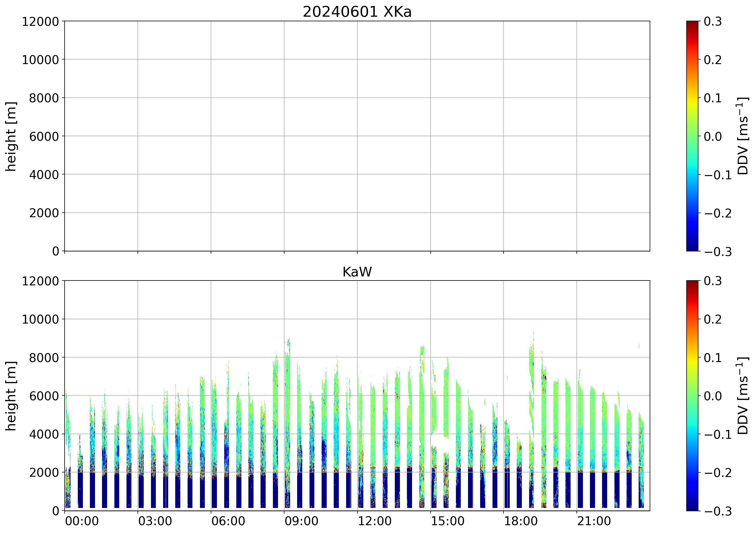Click the 09:00 time axis label

pos(301,521)
